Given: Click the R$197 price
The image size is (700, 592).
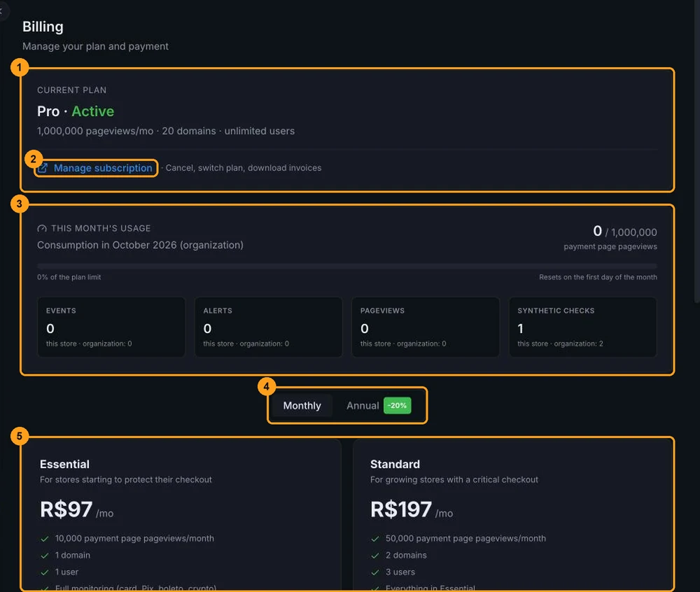Looking at the screenshot, I should point(401,509).
